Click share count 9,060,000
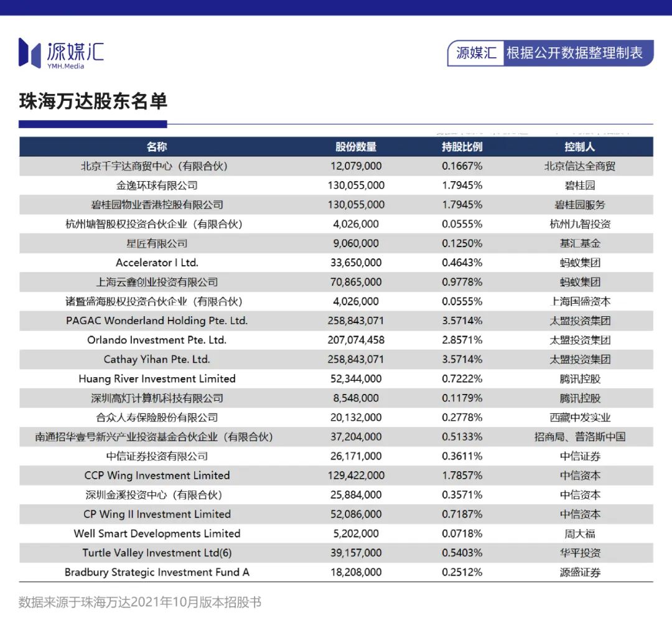The height and width of the screenshot is (623, 672). pyautogui.click(x=356, y=243)
